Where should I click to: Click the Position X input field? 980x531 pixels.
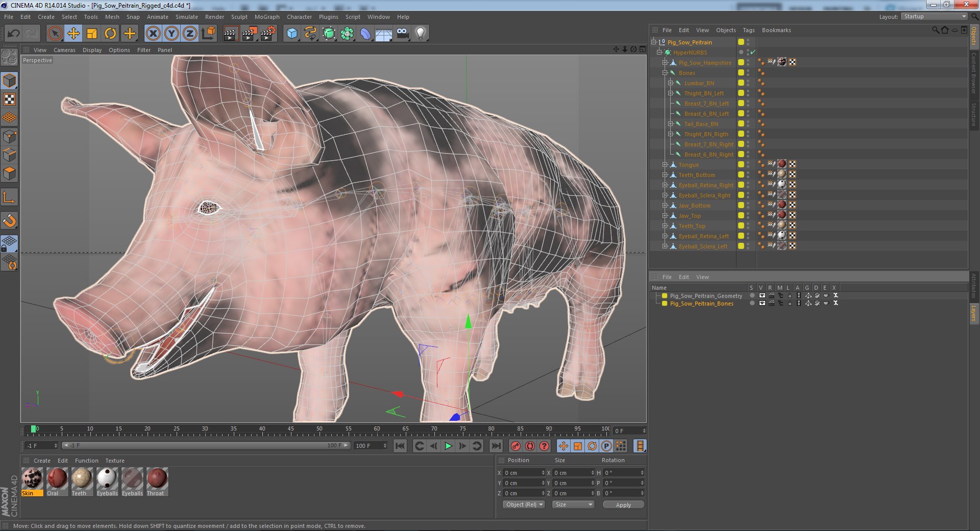(524, 473)
